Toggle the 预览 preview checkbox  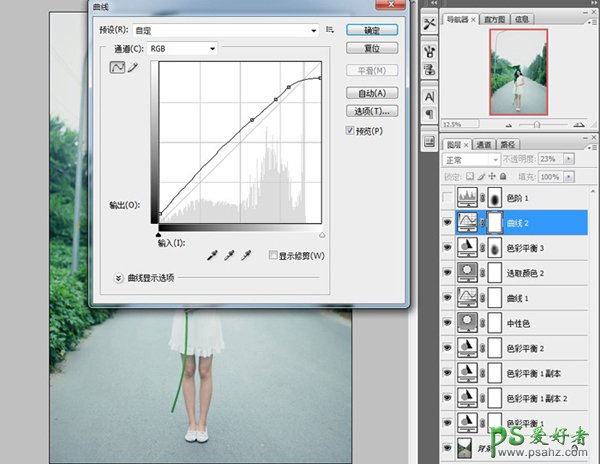pos(350,130)
